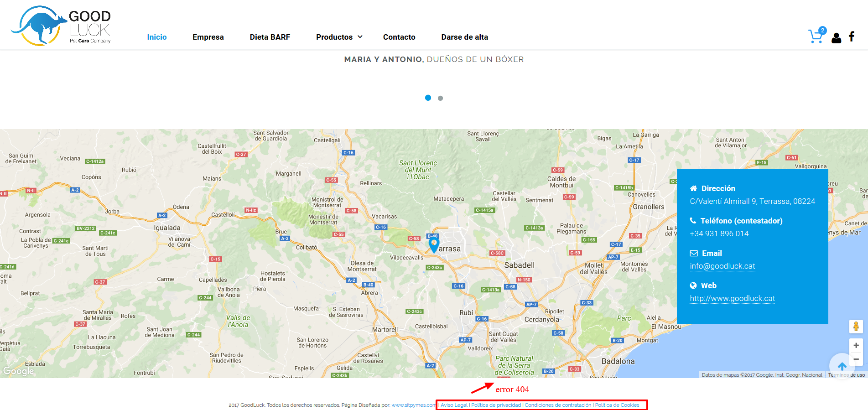Open the Empresa menu item
This screenshot has height=410, width=868.
coord(208,37)
